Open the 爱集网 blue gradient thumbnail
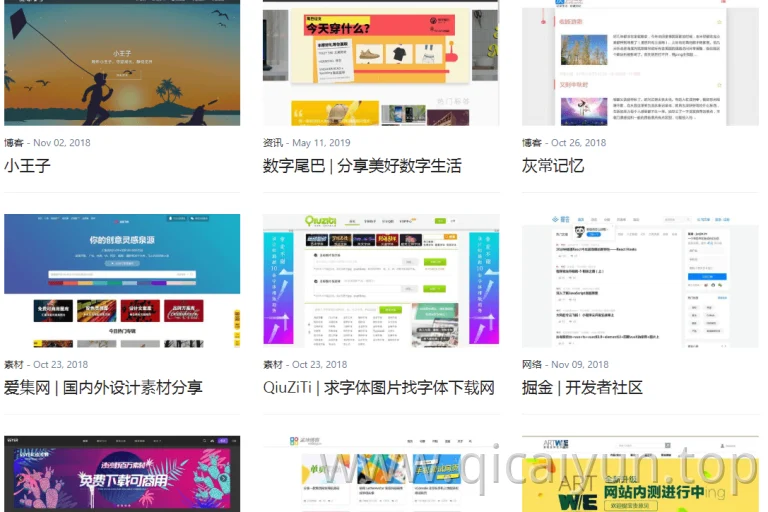This screenshot has width=768, height=512. 122,281
